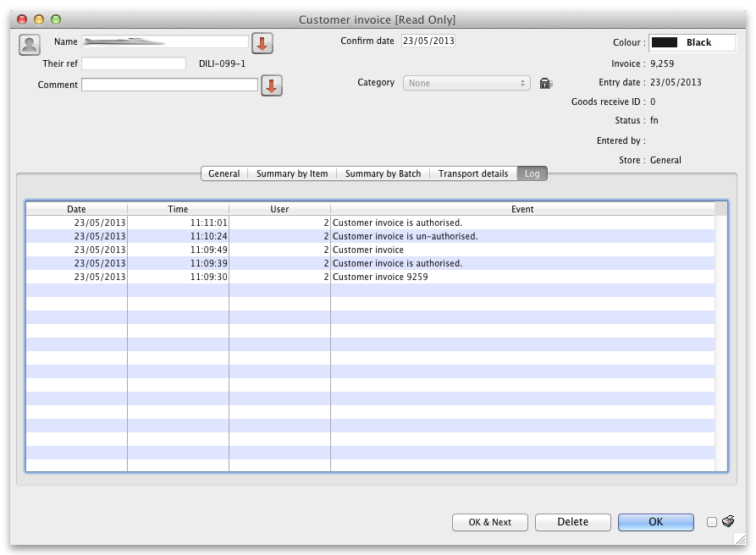756x555 pixels.
Task: Sort log by the Event column header
Action: (x=522, y=209)
